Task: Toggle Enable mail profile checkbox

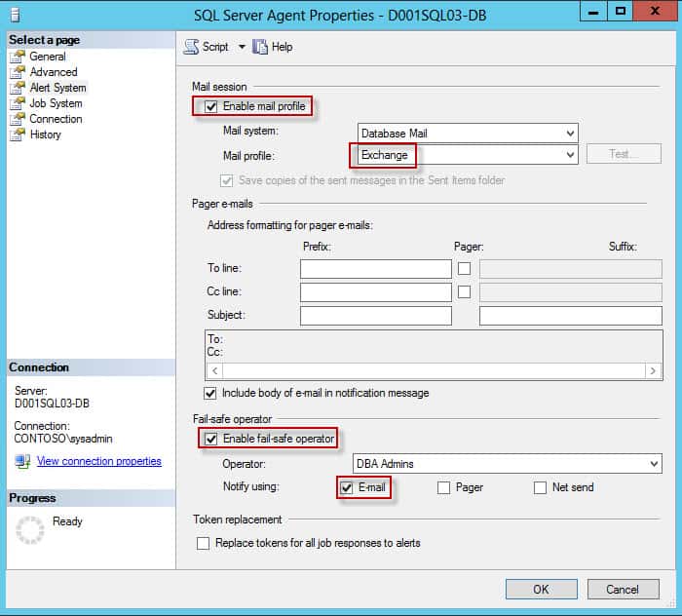Action: [x=211, y=106]
